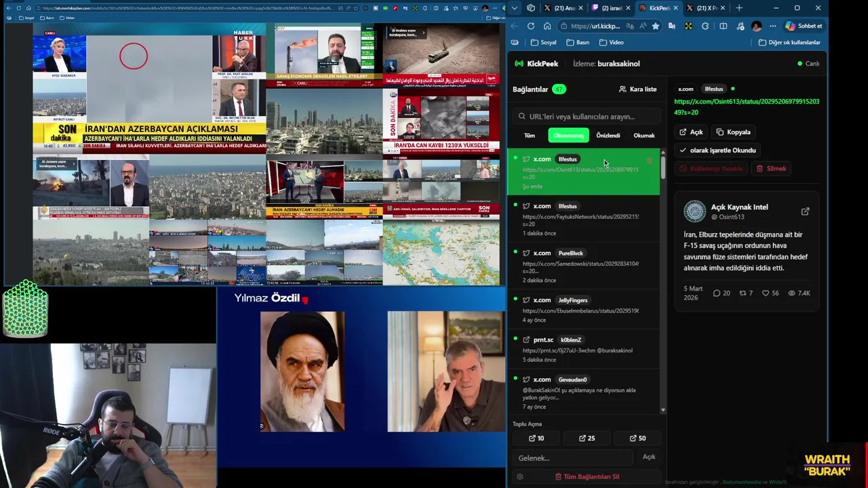The image size is (868, 488).
Task: Open the workspaces icon beside the tabs
Action: coord(531,8)
